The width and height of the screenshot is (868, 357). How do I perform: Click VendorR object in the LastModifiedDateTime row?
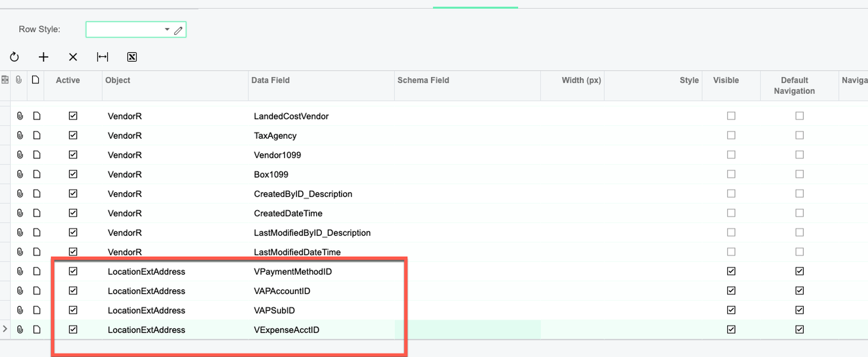125,252
